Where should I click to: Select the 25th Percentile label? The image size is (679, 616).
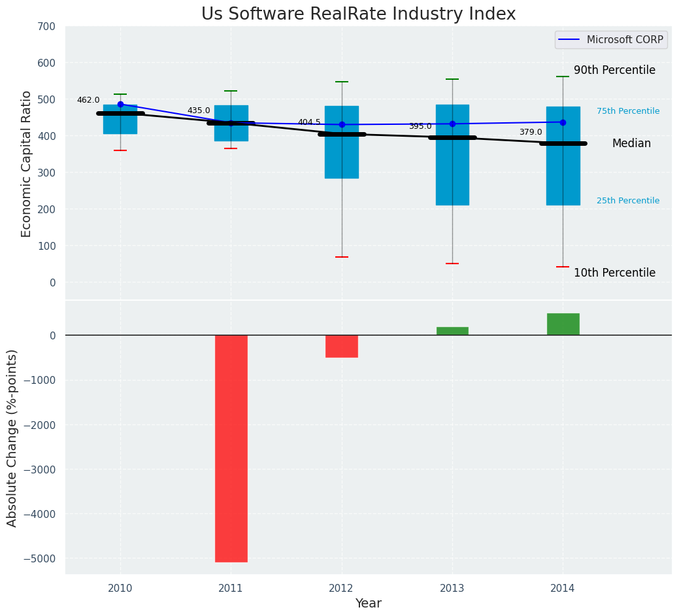click(628, 201)
